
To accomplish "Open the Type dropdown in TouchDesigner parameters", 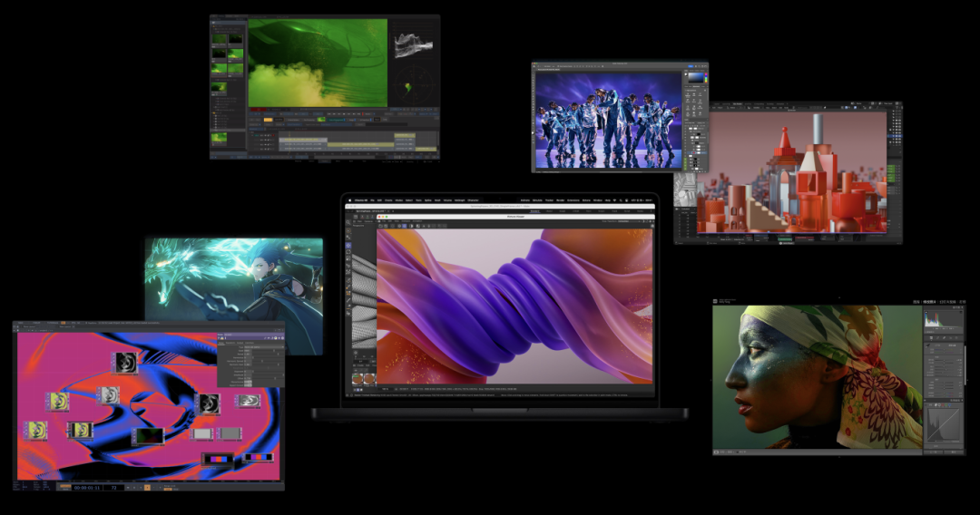I will point(263,347).
